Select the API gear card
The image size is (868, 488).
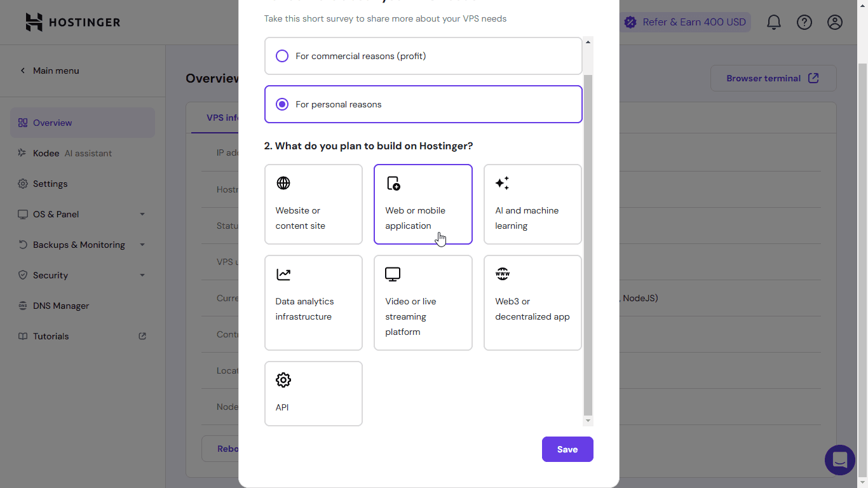click(x=313, y=393)
